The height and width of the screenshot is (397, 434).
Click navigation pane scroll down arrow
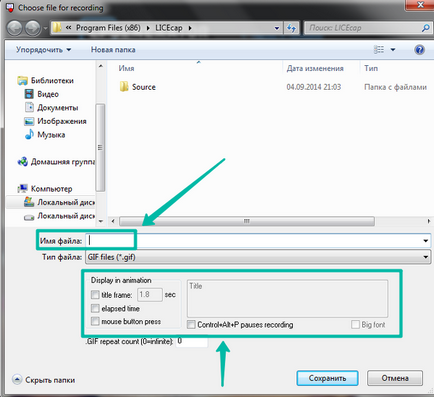pyautogui.click(x=100, y=221)
